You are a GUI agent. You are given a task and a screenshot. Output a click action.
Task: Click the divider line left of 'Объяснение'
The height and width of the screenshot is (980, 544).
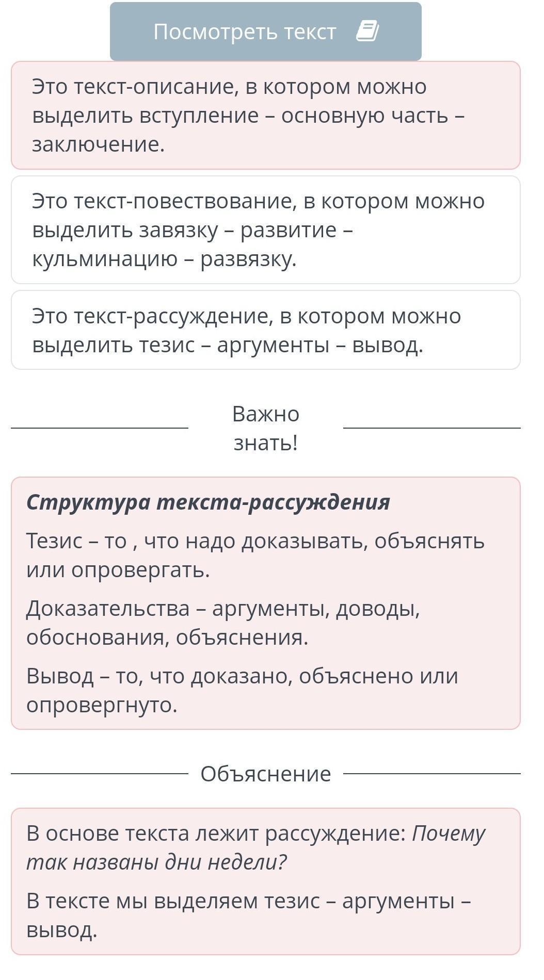(x=99, y=774)
